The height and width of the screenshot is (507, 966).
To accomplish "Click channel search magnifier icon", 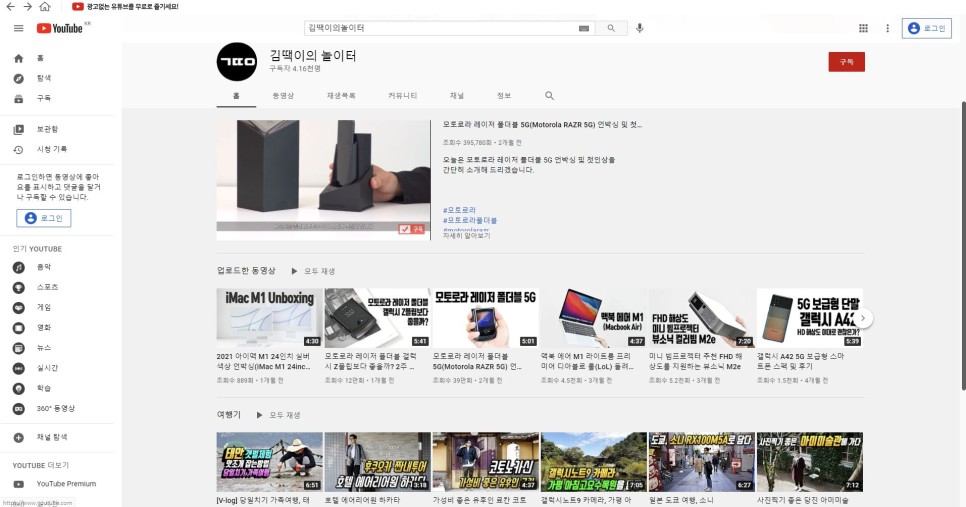I will tap(550, 96).
